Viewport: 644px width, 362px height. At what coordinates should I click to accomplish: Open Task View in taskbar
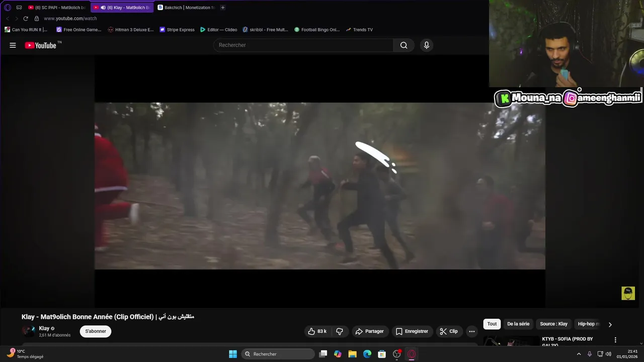coord(323,354)
